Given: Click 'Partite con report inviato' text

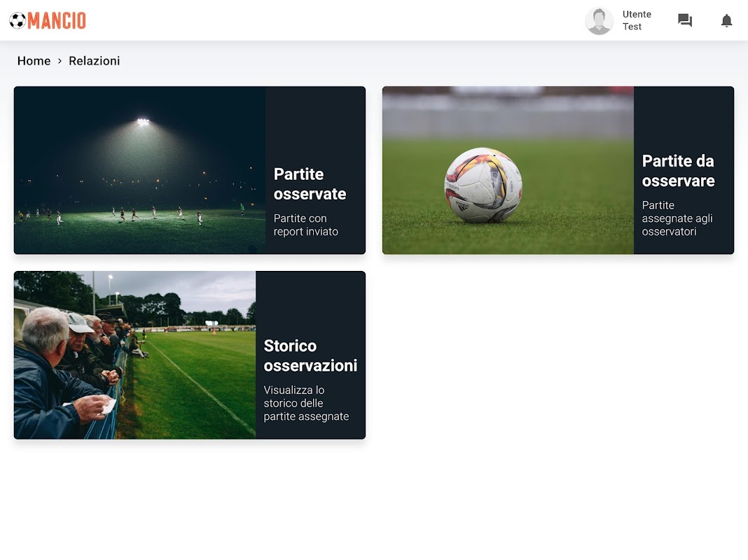Looking at the screenshot, I should click(x=306, y=225).
